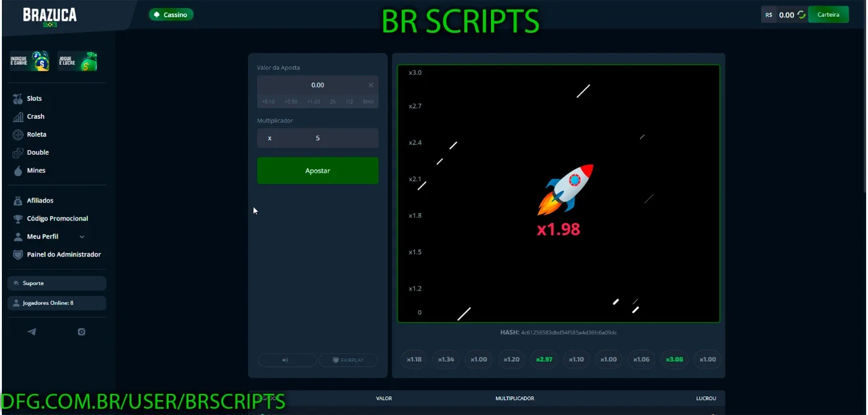Screen dimensions: 868x415
Task: Open the green x3.08 history pill
Action: point(674,359)
